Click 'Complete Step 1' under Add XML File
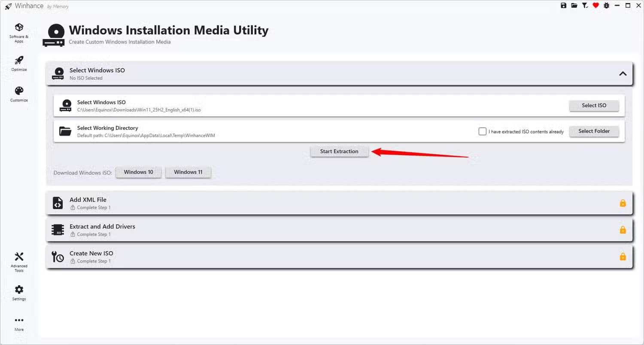This screenshot has height=345, width=644. tap(94, 208)
